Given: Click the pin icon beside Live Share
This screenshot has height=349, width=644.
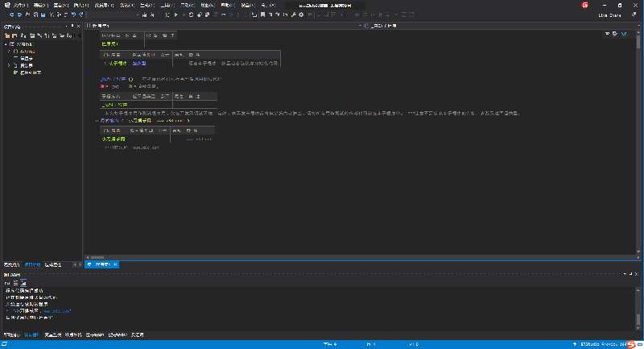Looking at the screenshot, I should tap(634, 15).
